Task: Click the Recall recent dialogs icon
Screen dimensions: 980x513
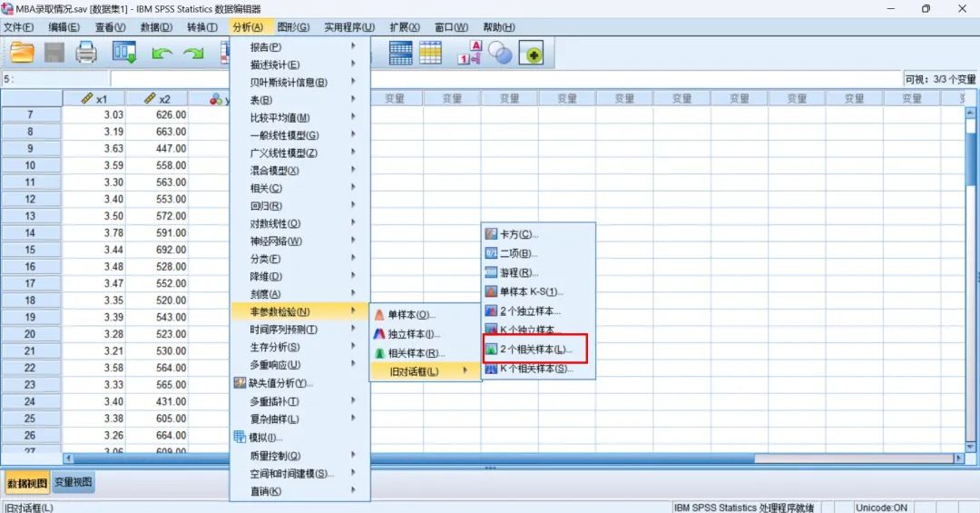Action: tap(124, 53)
